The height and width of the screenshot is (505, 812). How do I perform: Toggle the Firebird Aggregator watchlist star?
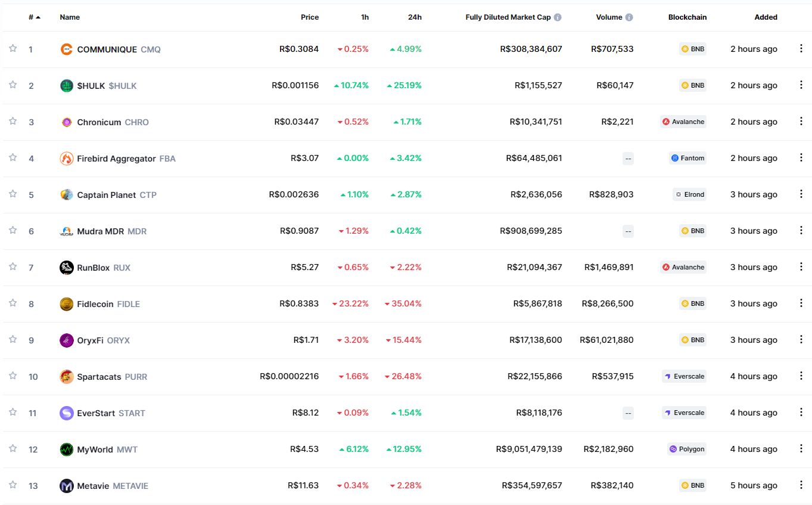[13, 157]
